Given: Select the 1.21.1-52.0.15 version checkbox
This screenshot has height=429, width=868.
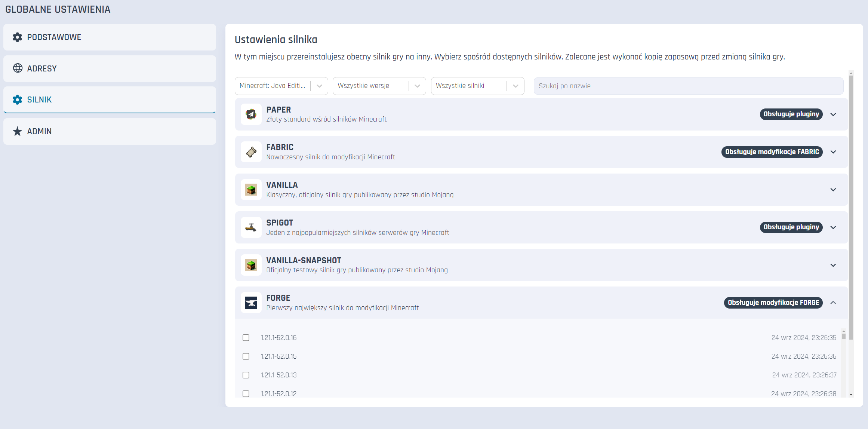Looking at the screenshot, I should [x=246, y=356].
